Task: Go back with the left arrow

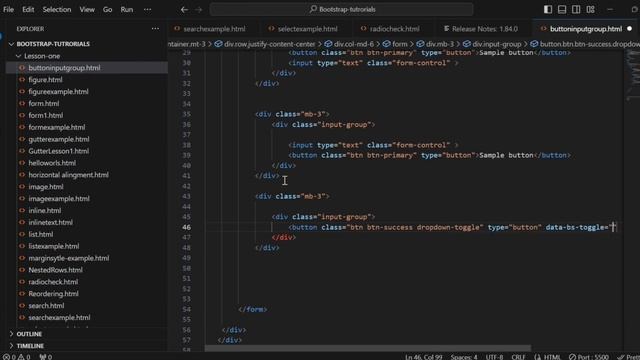Action: pyautogui.click(x=184, y=9)
